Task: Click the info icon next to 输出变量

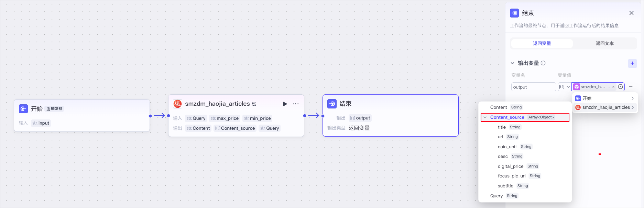Action: [x=543, y=63]
